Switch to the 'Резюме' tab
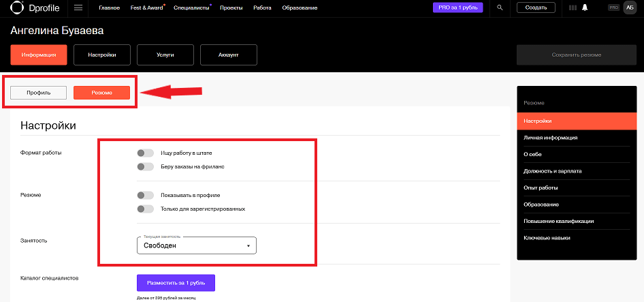This screenshot has height=302, width=644. click(x=101, y=93)
